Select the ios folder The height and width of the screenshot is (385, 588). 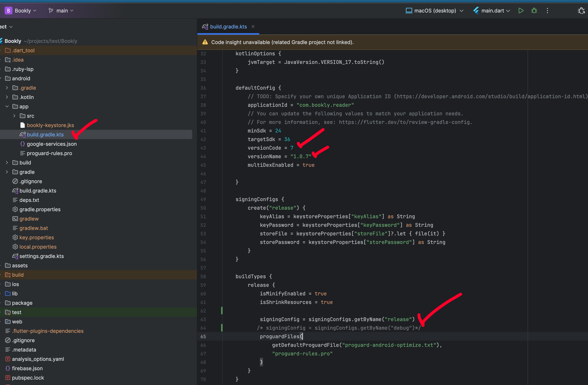(15, 284)
